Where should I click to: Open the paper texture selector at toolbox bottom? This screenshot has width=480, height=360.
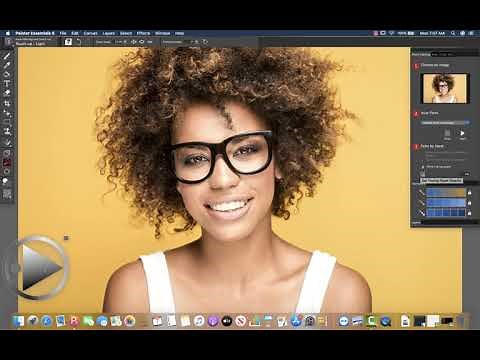(x=7, y=194)
